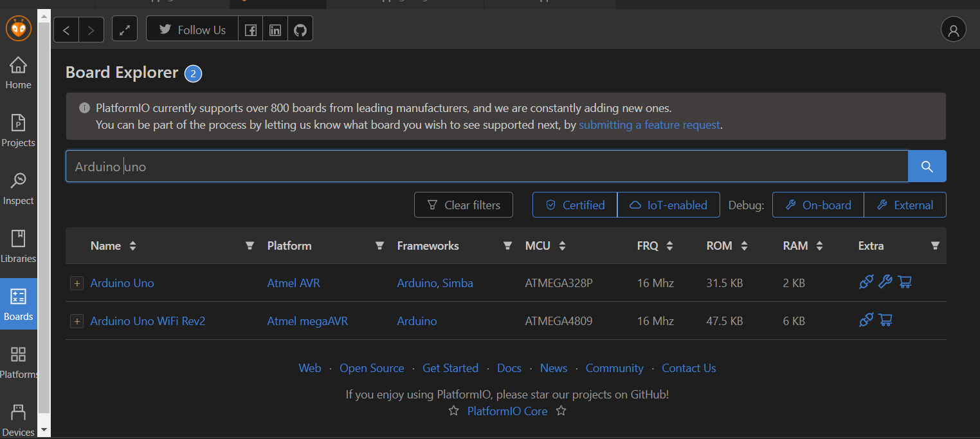This screenshot has width=980, height=439.
Task: Open the Community footer link
Action: click(615, 368)
